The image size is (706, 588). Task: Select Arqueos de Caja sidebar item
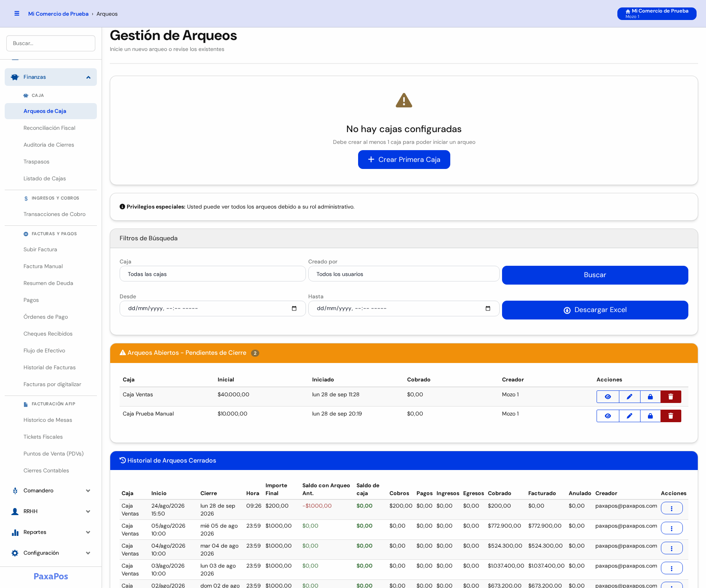coord(51,111)
